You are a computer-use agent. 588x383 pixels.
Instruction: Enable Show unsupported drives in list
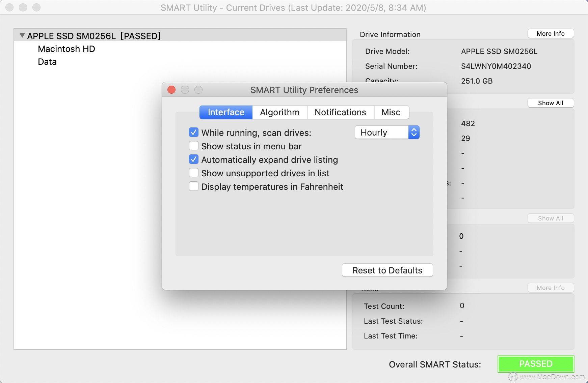point(194,173)
